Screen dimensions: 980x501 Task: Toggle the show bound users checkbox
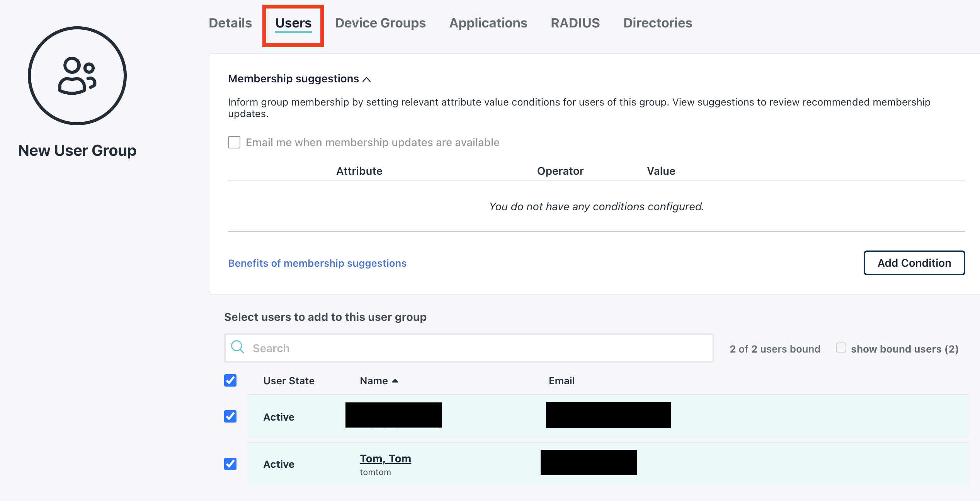[x=841, y=348]
